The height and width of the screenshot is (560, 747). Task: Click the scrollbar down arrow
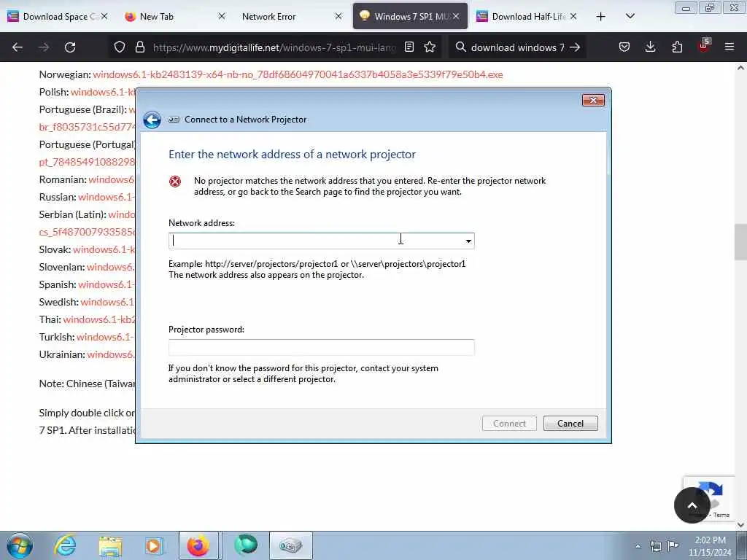point(740,525)
